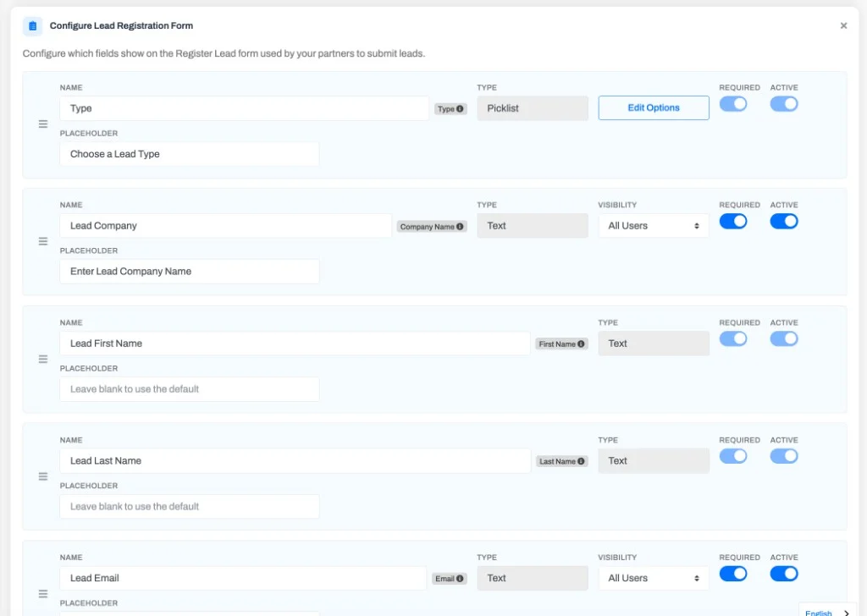Grab the drag handle for Lead First Name
867x616 pixels.
click(x=43, y=359)
